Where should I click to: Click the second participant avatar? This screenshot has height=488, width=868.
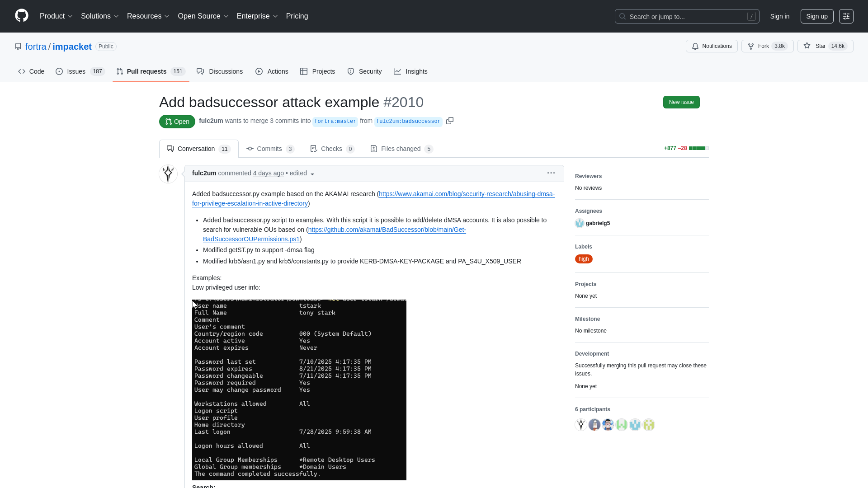594,425
